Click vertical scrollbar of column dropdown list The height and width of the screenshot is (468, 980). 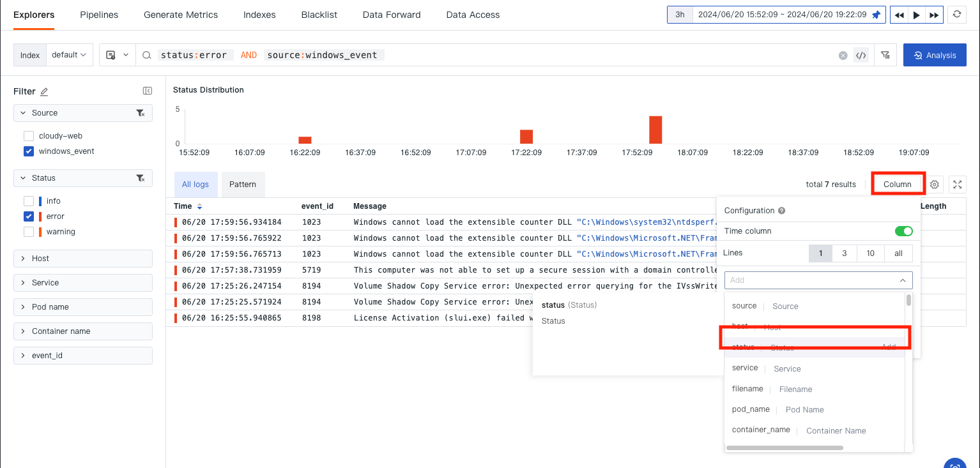coord(908,300)
